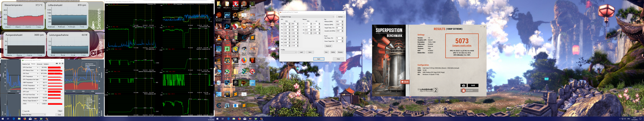Viewport: 644px width, 121px height.
Task: Expand the SOC Clock sensor dropdown
Action: (x=38, y=74)
